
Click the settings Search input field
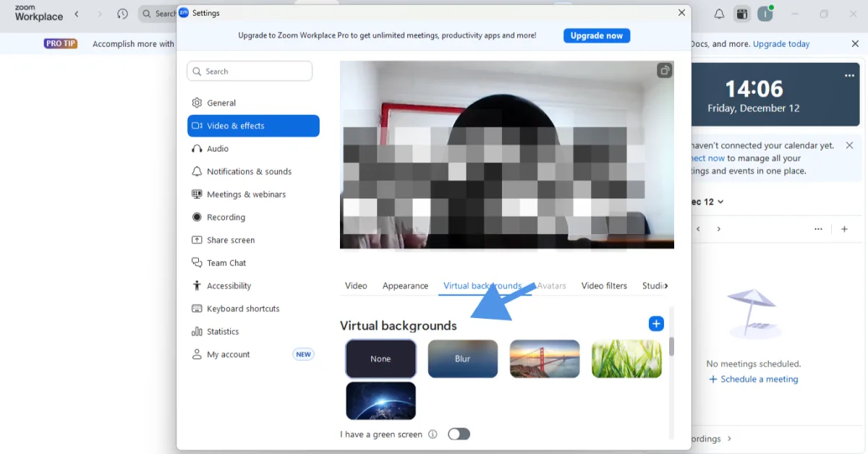click(x=250, y=72)
